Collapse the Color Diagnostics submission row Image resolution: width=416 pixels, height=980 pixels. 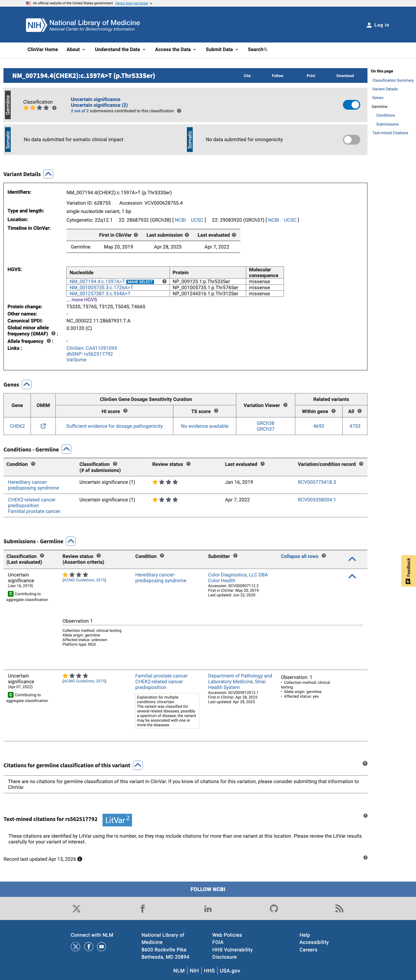click(352, 576)
